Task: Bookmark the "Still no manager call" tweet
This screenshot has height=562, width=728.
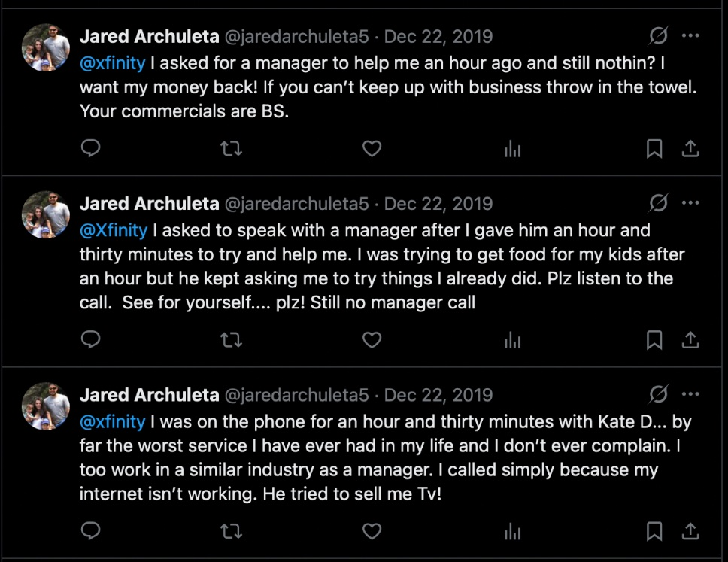Action: point(654,341)
